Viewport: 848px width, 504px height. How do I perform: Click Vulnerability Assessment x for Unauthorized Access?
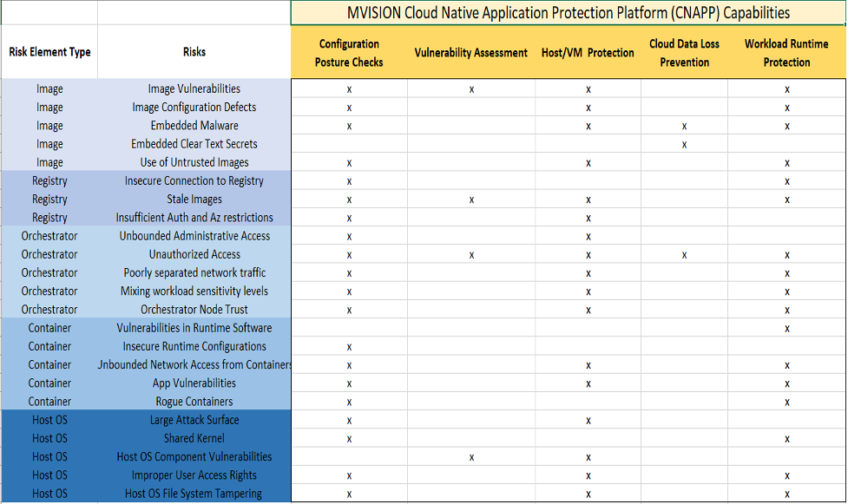click(x=471, y=255)
